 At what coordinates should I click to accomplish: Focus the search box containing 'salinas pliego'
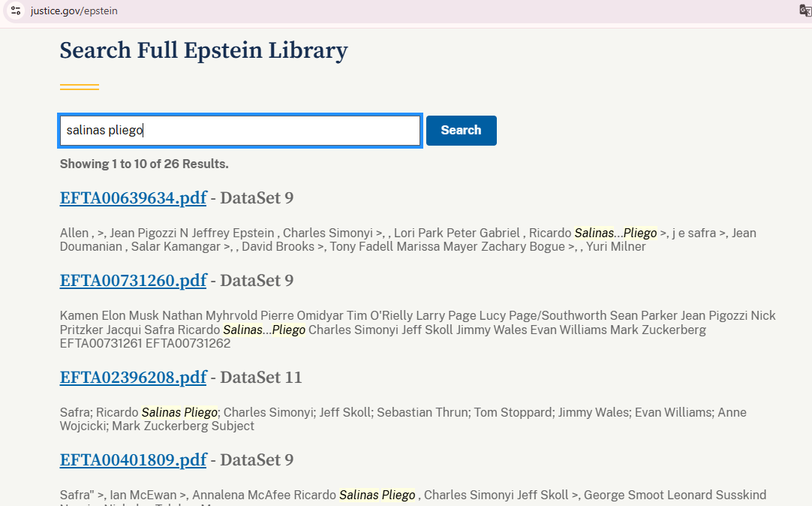(x=240, y=131)
